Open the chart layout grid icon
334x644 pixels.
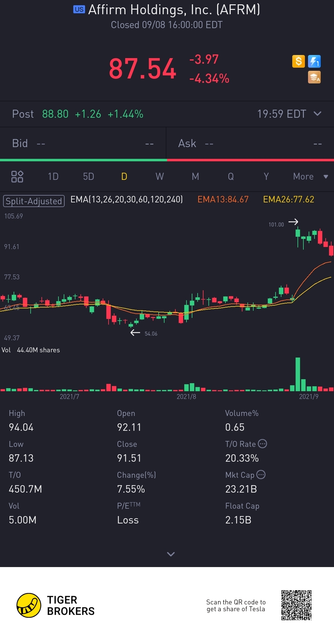[17, 176]
